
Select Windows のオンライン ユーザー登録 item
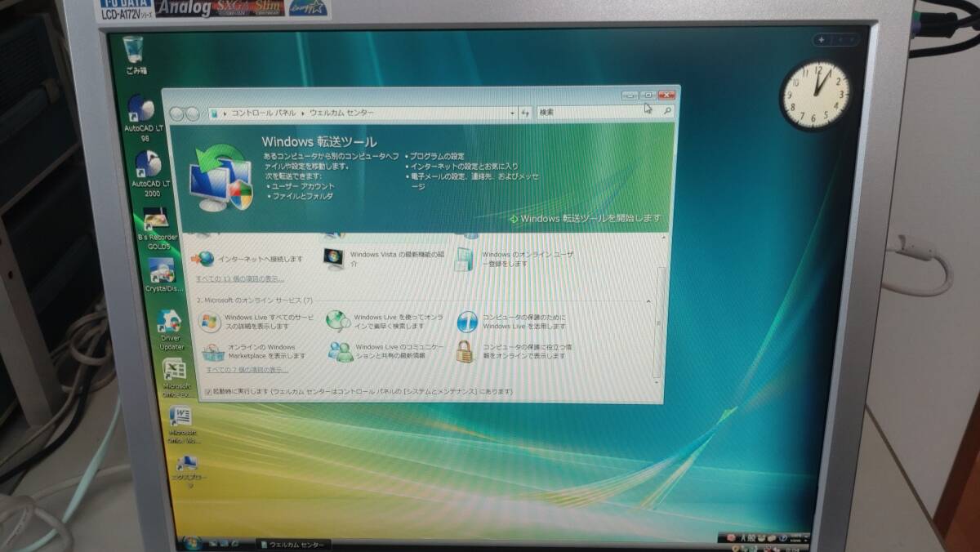pyautogui.click(x=516, y=259)
